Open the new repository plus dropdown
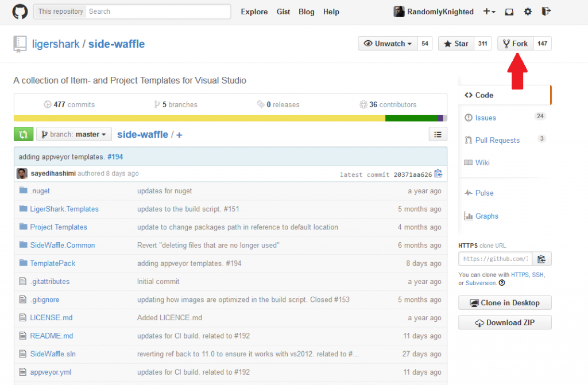588x385 pixels. [x=489, y=11]
